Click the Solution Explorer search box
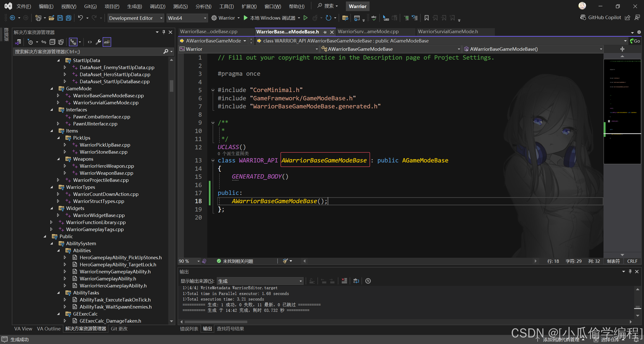644x344 pixels. (x=88, y=52)
